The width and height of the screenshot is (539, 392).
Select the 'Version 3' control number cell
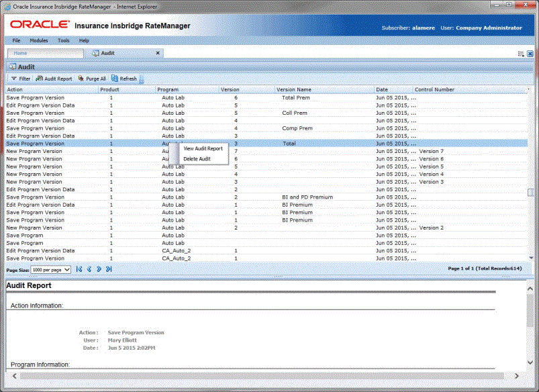432,182
